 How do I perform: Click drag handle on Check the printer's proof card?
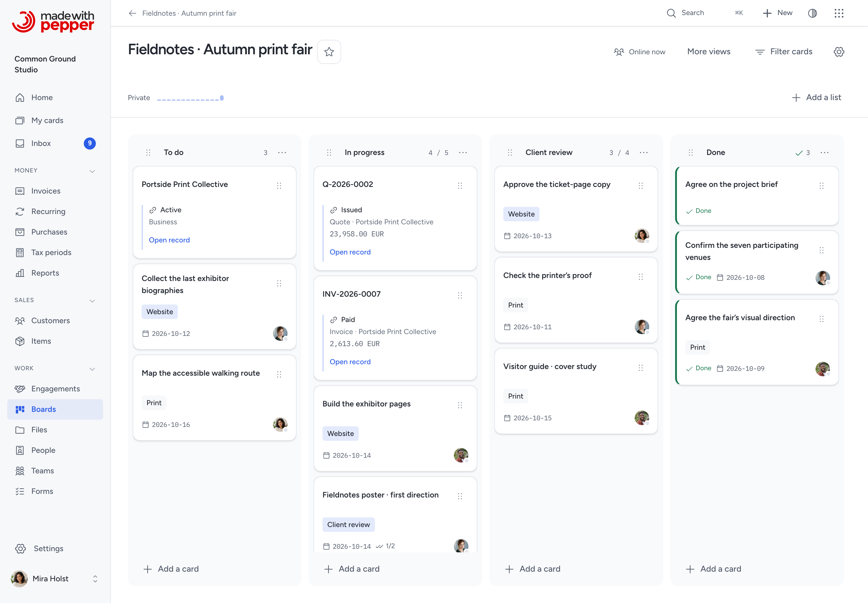[x=641, y=276]
